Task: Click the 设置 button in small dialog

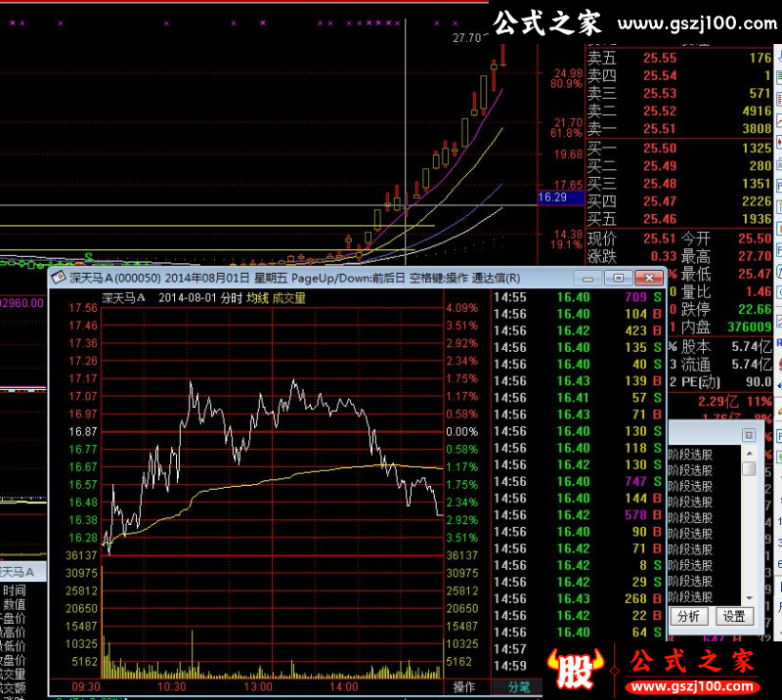Action: click(x=734, y=617)
